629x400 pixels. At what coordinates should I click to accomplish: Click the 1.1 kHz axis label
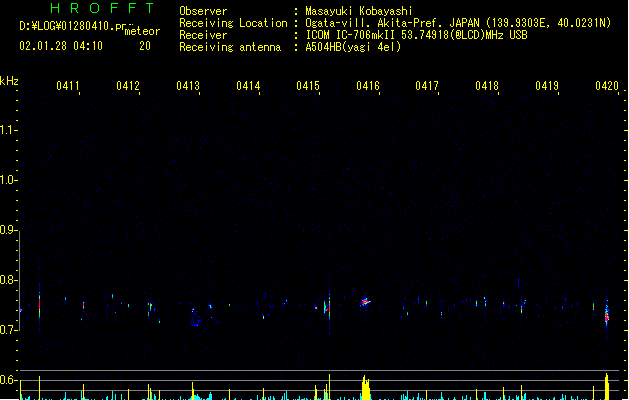(x=8, y=130)
